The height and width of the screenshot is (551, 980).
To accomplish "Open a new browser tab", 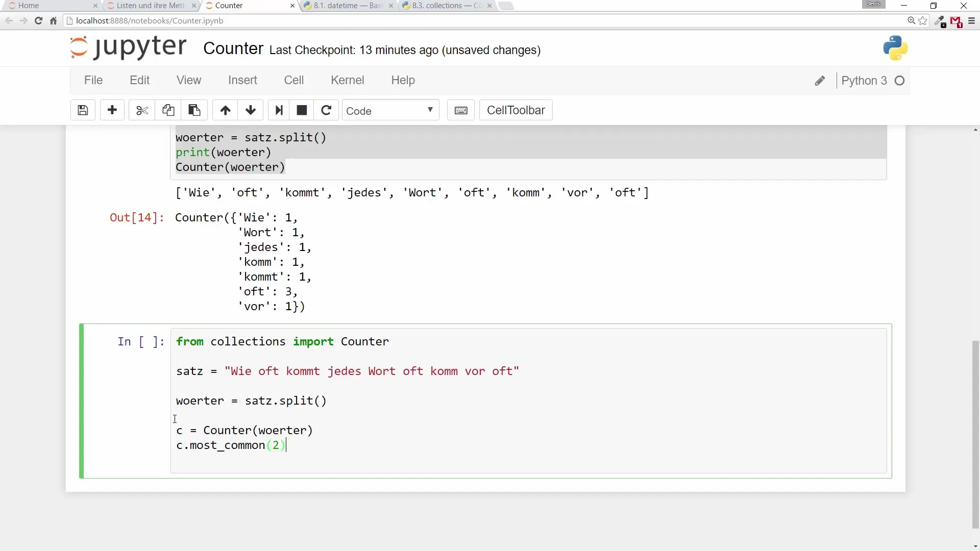I will coord(506,6).
